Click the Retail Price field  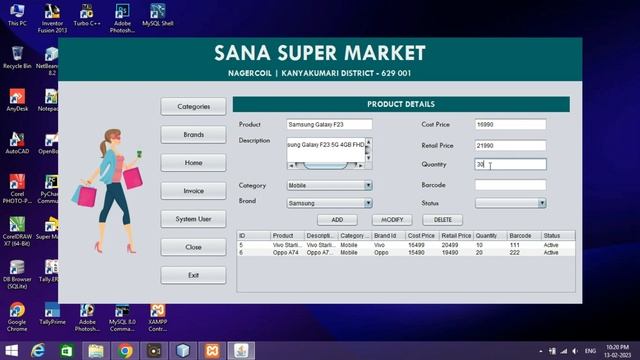tap(510, 146)
